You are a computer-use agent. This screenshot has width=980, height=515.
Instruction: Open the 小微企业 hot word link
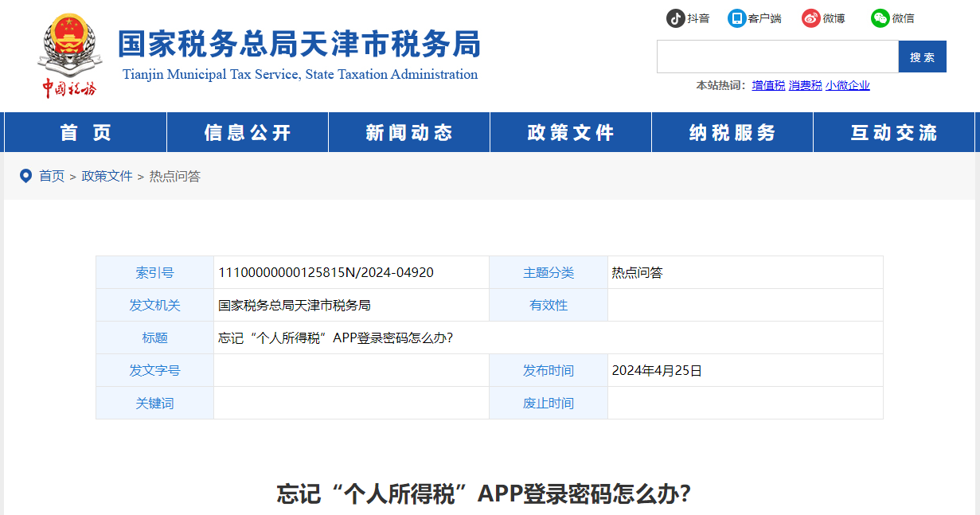pyautogui.click(x=848, y=85)
